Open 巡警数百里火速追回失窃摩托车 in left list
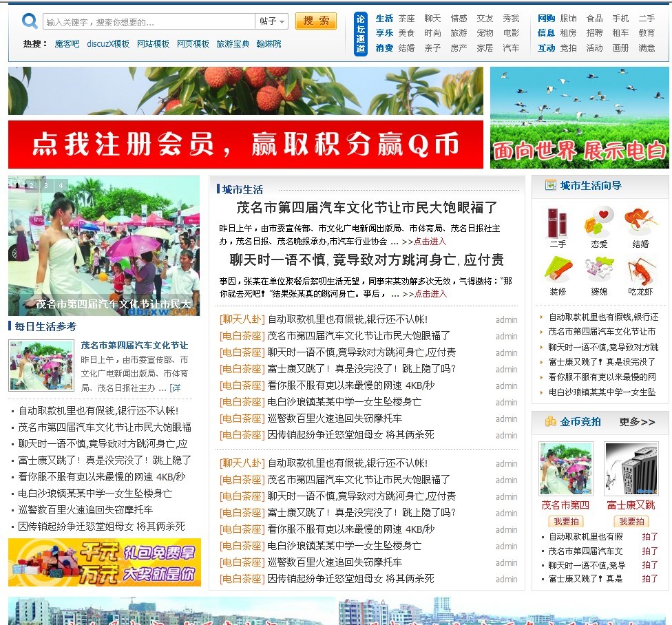 point(85,510)
